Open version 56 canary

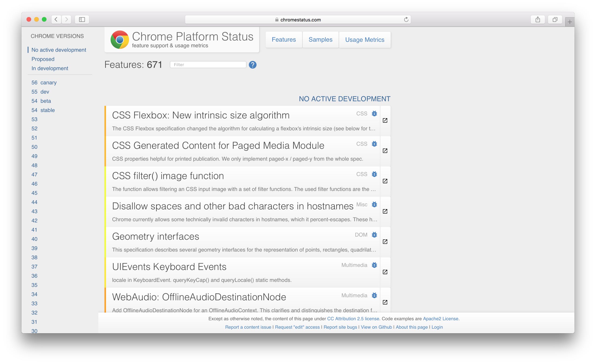pyautogui.click(x=44, y=82)
